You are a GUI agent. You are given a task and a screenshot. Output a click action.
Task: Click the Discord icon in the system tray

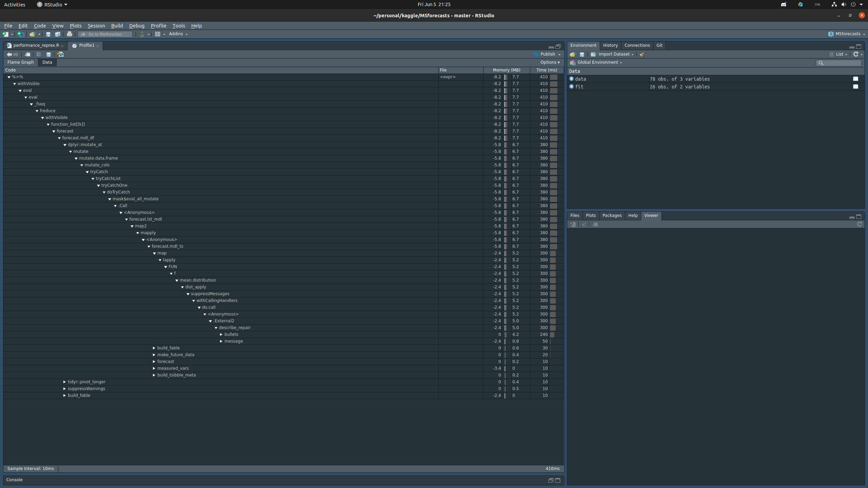click(x=784, y=4)
